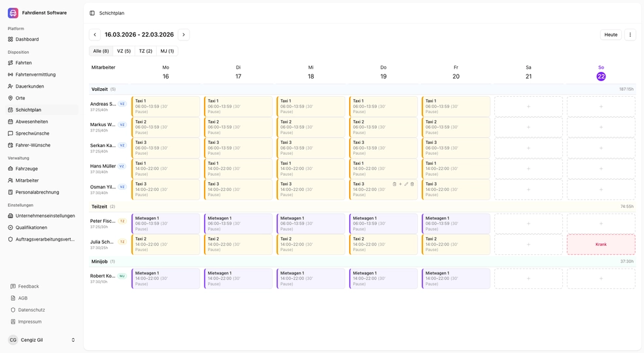Open Peter's Wednesday Mietwagen 1 shift
This screenshot has width=644, height=353.
coord(311,224)
